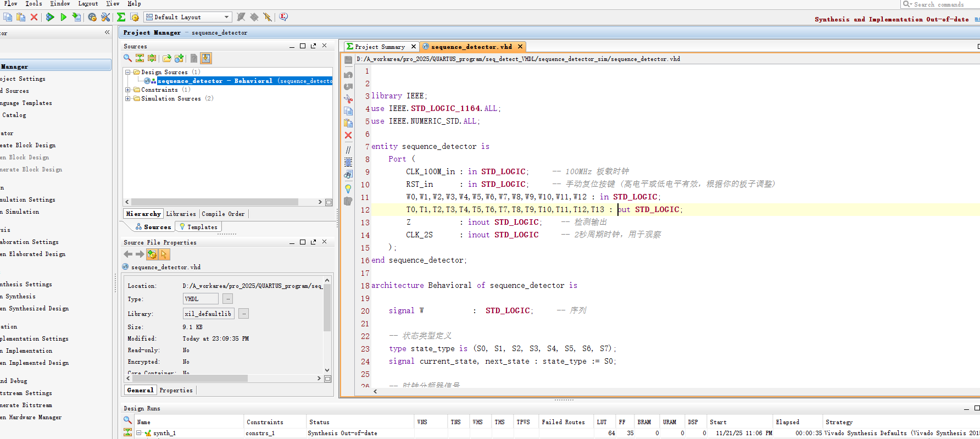980x439 pixels.
Task: Run Synthesis using the blue-green arrow icon
Action: coord(50,17)
